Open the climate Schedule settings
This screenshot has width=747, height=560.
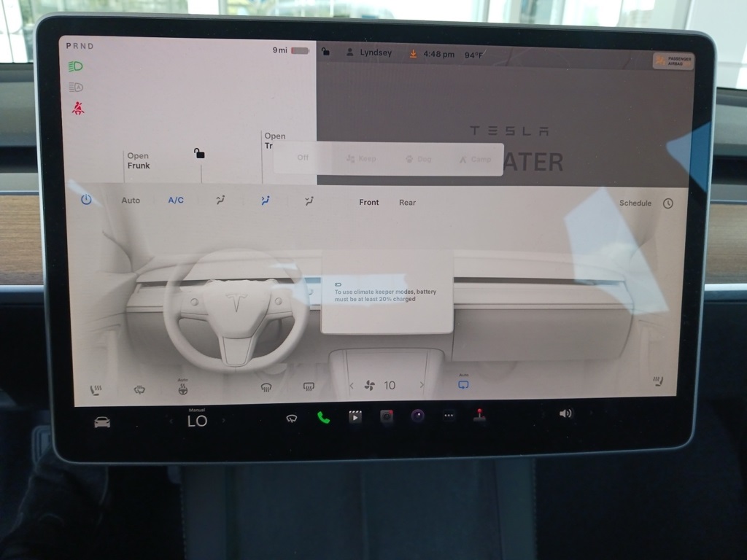[x=635, y=203]
